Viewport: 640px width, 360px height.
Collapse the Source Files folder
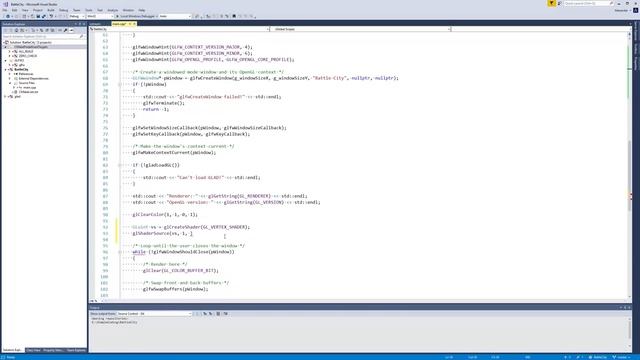click(10, 83)
